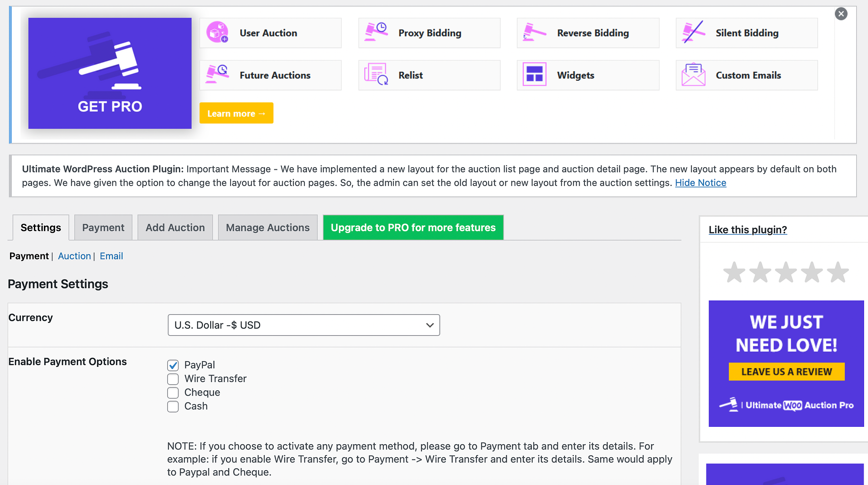Enable the Cheque payment option
This screenshot has height=485, width=868.
click(x=173, y=392)
